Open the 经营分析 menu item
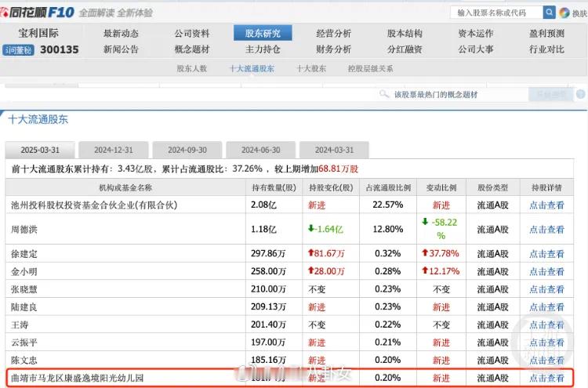The image size is (588, 388). click(x=334, y=34)
